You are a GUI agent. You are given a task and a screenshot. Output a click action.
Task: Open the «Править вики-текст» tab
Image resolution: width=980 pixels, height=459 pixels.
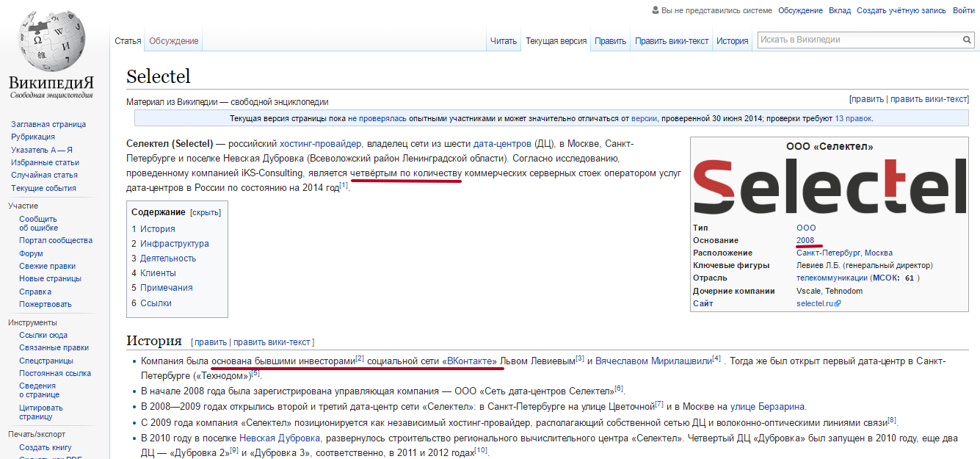(x=672, y=41)
